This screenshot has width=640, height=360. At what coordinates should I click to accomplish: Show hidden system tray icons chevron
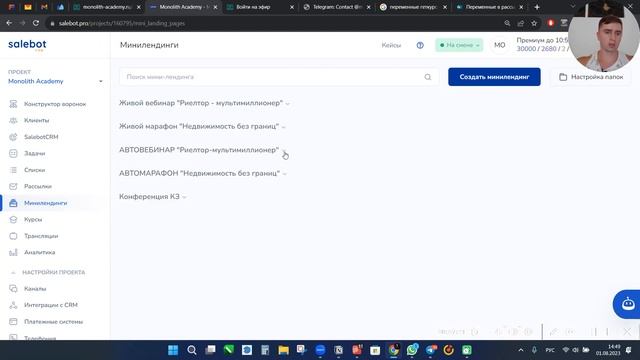tap(521, 350)
